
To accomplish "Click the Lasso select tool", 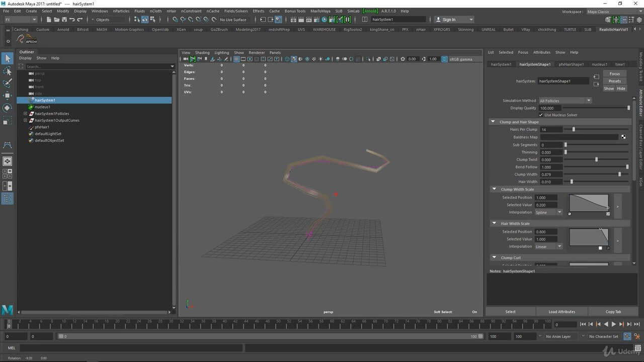I will click(8, 71).
